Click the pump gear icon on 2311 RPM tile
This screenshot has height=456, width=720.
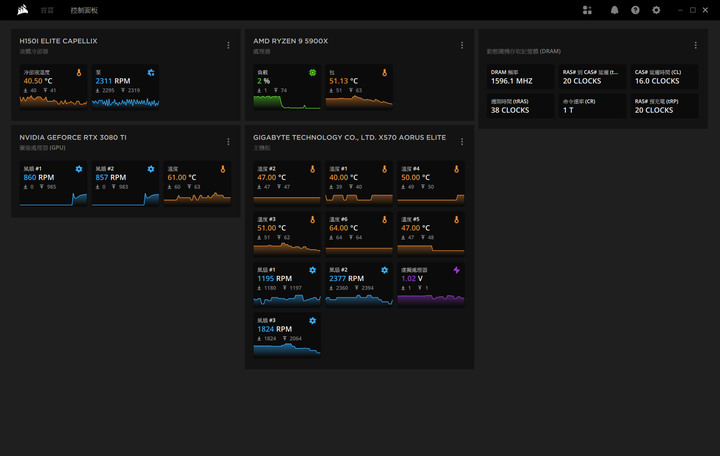click(151, 73)
